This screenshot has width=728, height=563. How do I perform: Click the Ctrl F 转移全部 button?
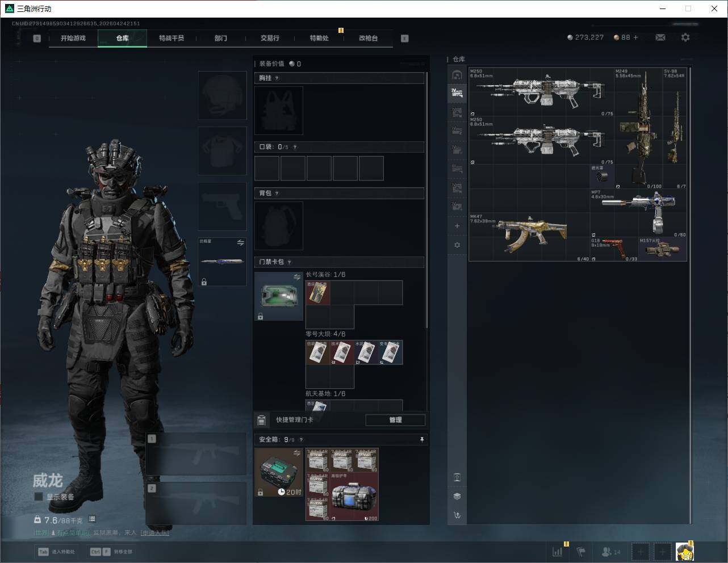coord(111,552)
